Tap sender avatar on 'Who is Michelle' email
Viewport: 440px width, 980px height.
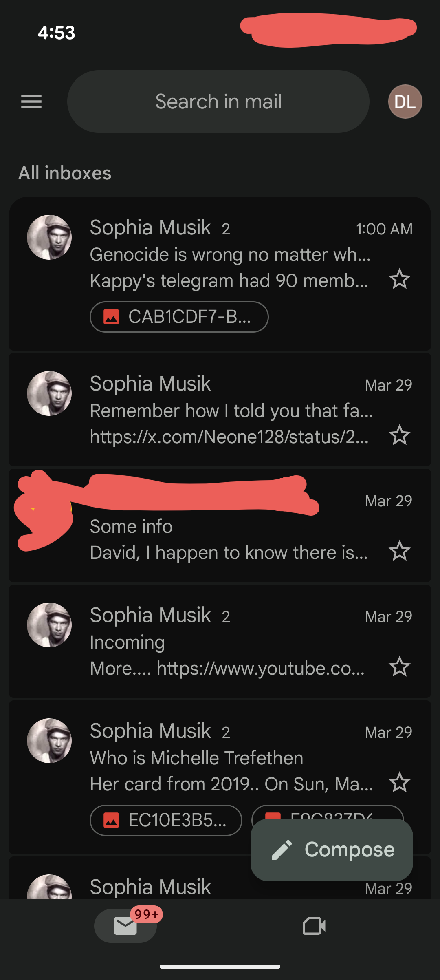tap(49, 741)
